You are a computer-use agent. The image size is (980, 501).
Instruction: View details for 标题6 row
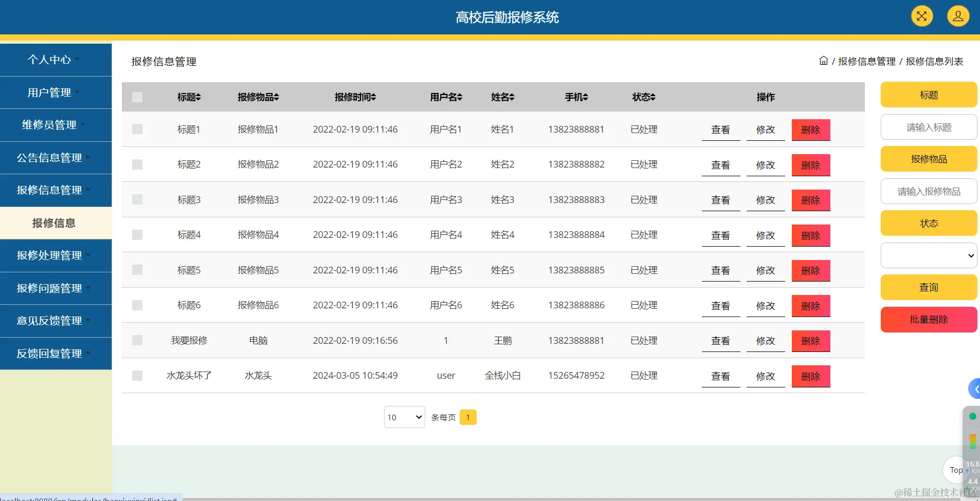coord(720,306)
